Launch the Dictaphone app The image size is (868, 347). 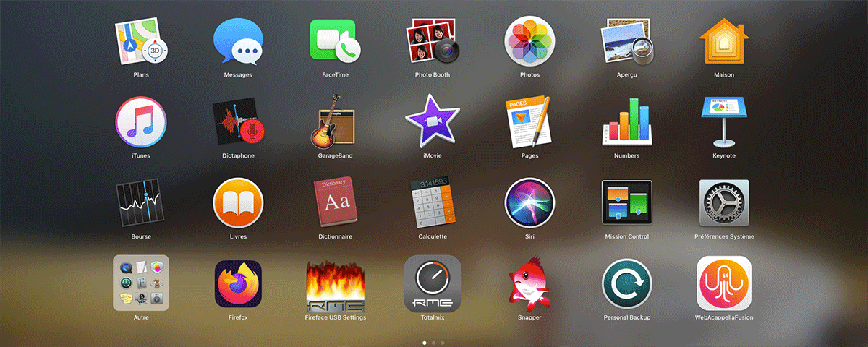coord(238,122)
